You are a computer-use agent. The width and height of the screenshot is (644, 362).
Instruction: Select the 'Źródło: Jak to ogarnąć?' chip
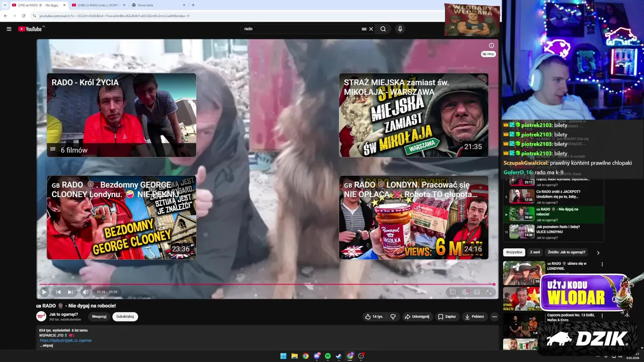click(x=567, y=252)
